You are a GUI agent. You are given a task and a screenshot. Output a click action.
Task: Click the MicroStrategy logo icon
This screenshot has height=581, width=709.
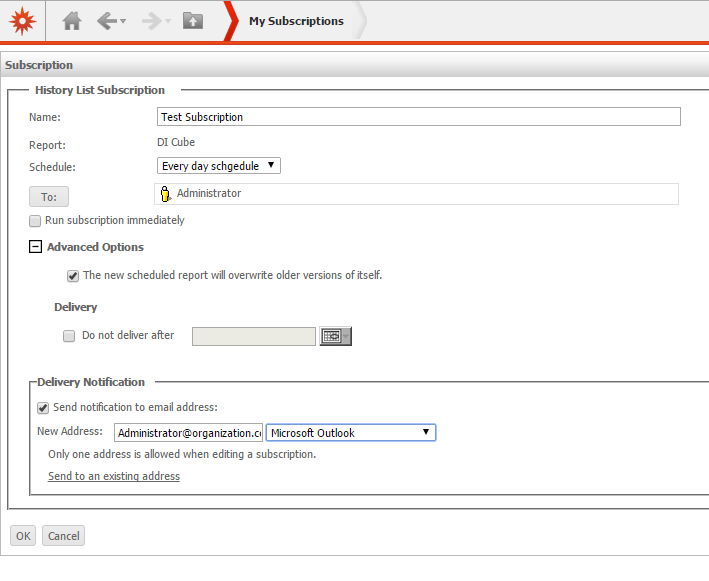pos(22,21)
